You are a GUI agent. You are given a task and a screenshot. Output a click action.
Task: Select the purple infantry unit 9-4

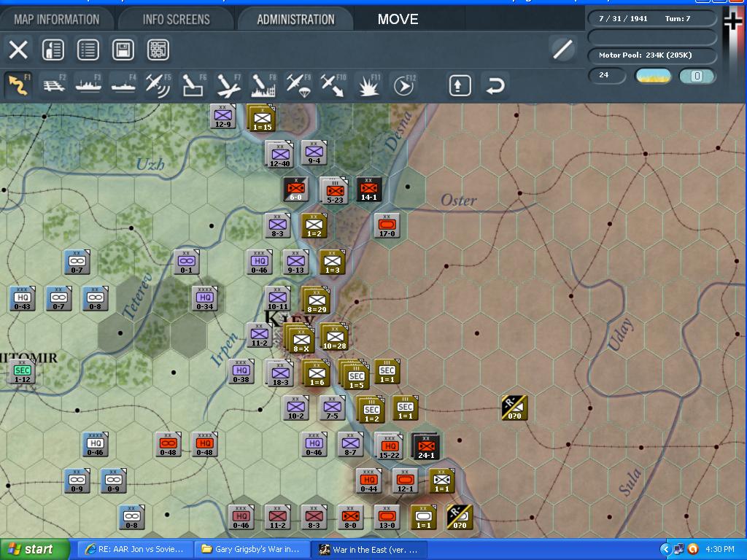click(314, 153)
